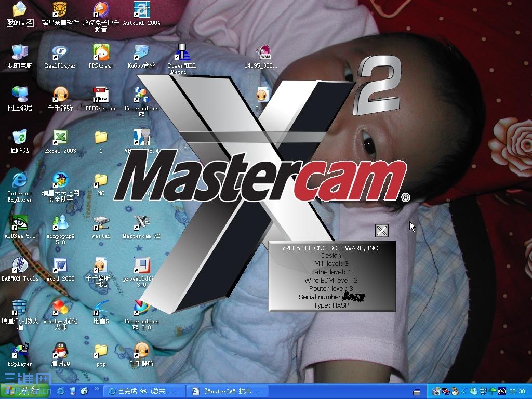Screen dimensions: 532x399
Task: Launch Unigraphics NX 3.0 shortcut
Action: pos(141,315)
